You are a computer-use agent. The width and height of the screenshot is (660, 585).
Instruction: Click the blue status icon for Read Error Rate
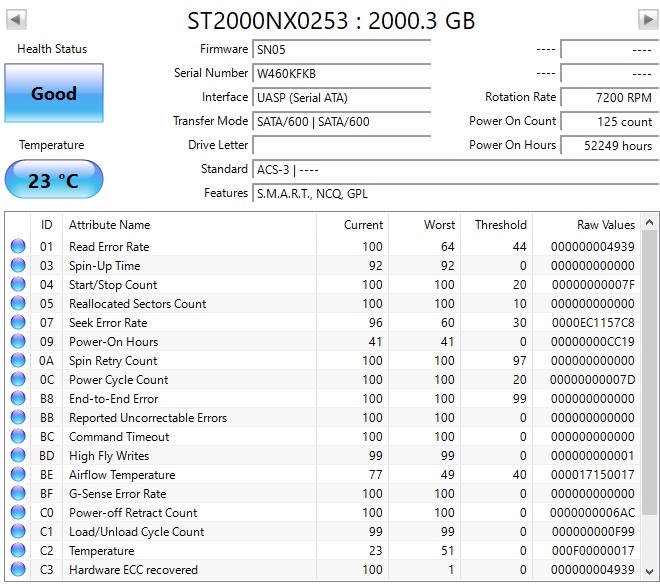pyautogui.click(x=18, y=247)
